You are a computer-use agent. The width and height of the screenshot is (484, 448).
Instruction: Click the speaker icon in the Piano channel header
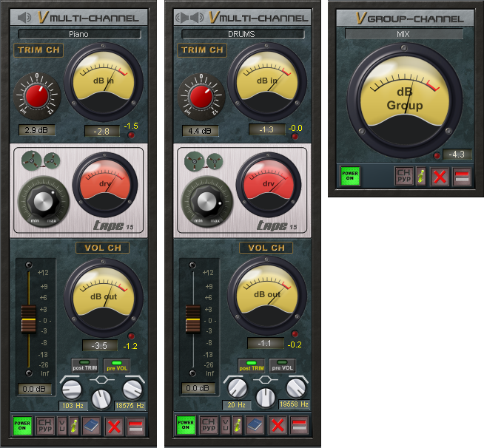click(25, 17)
